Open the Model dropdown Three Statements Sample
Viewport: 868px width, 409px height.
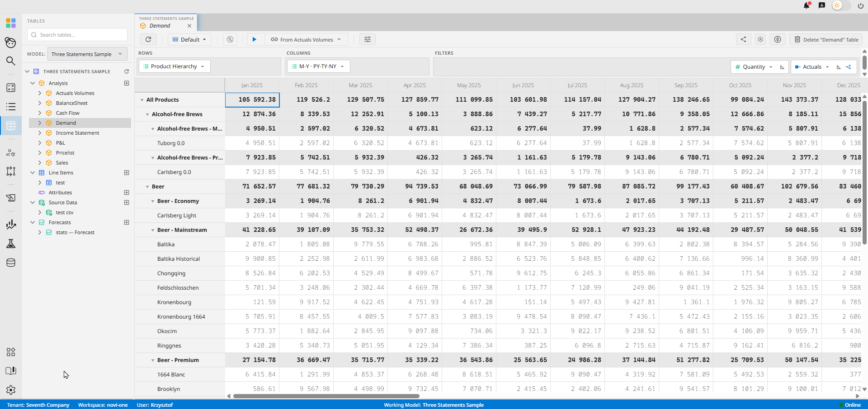pos(87,54)
